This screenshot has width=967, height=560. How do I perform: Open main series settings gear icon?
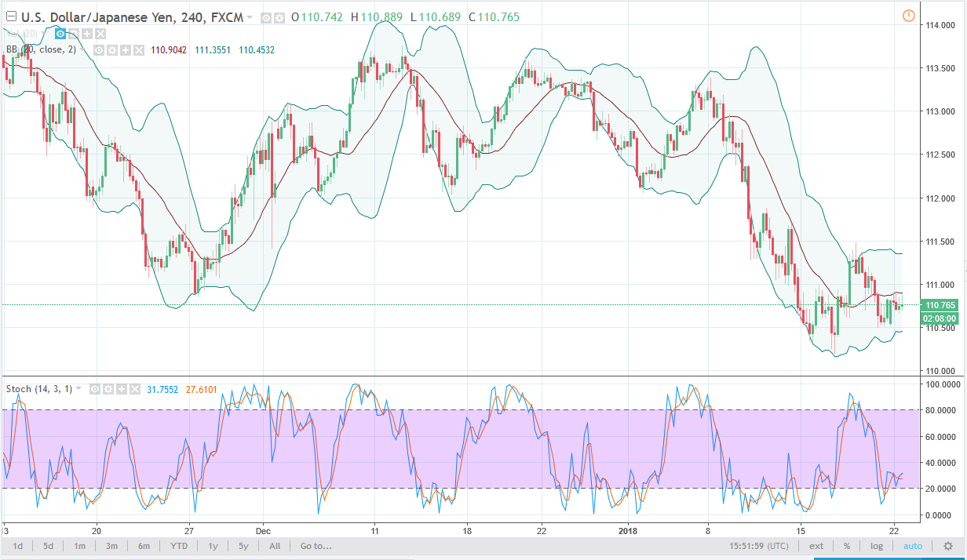click(279, 17)
